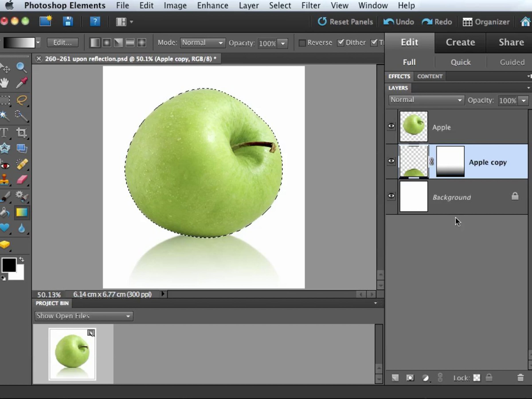Viewport: 532px width, 399px height.
Task: Open the gradient Mode dropdown
Action: 203,43
